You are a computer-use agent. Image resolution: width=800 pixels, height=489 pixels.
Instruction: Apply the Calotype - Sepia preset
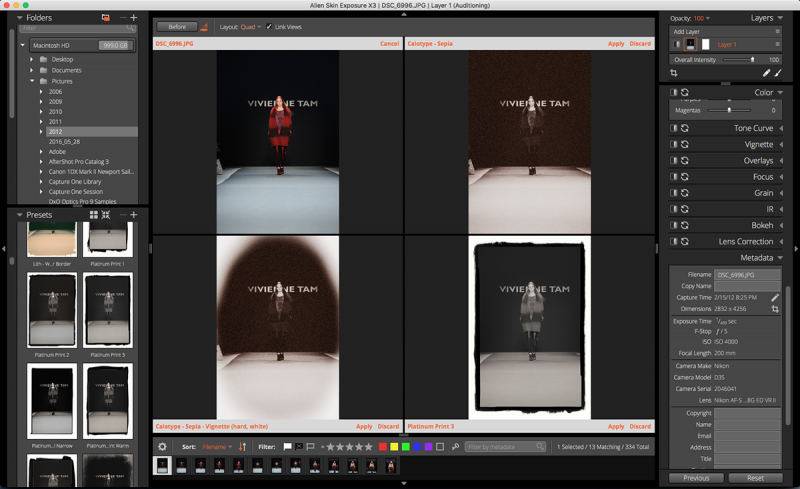click(x=616, y=44)
